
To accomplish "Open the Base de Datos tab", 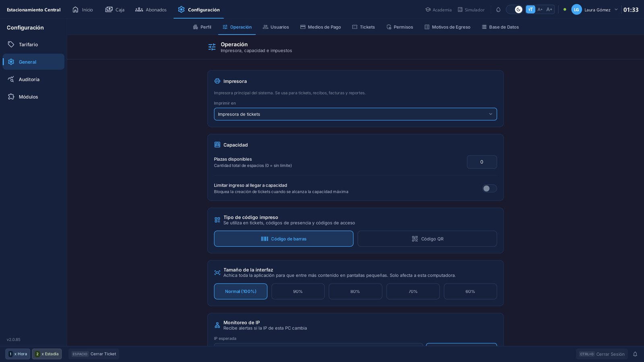I will coord(500,27).
